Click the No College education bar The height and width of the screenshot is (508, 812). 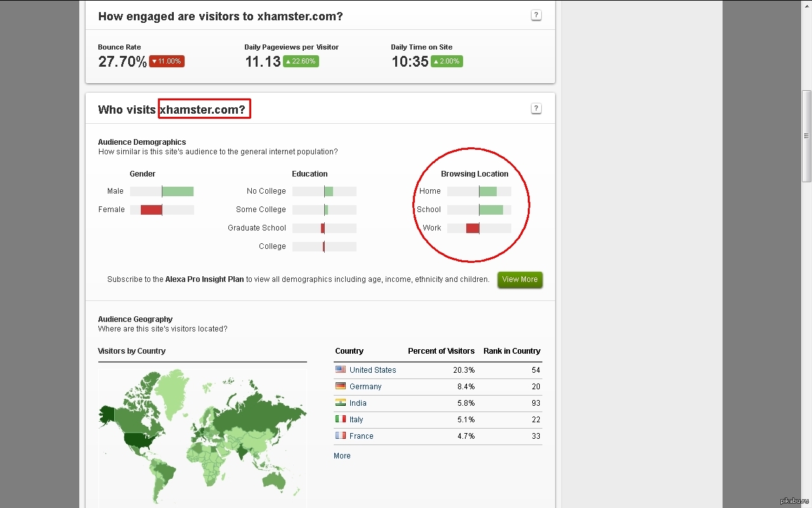click(x=324, y=191)
